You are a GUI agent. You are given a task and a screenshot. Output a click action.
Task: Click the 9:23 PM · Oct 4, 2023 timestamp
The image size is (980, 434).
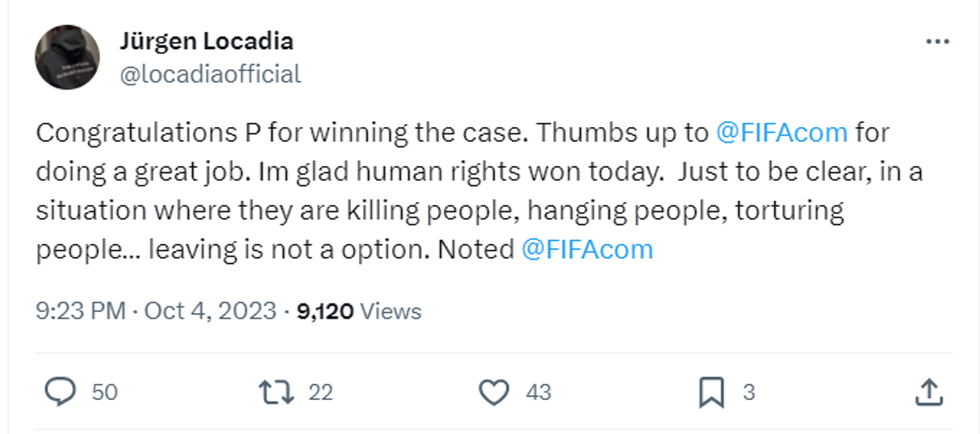156,311
